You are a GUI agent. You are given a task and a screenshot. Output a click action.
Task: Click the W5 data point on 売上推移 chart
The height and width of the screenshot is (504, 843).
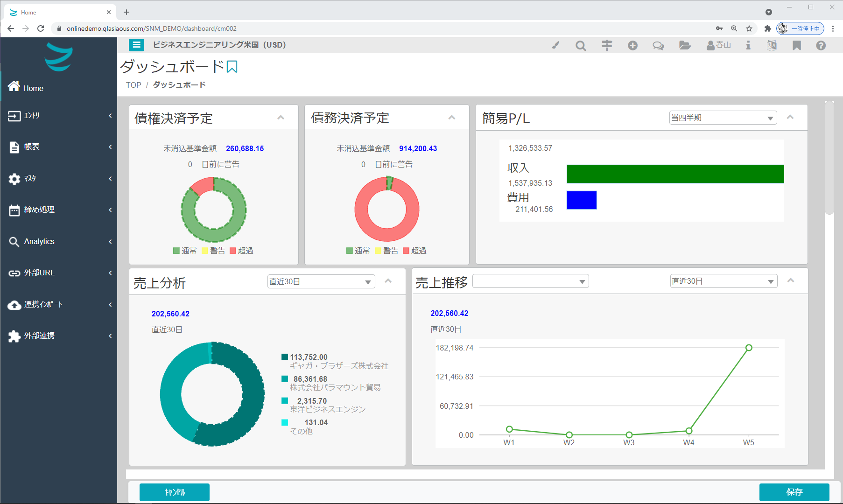click(x=749, y=348)
